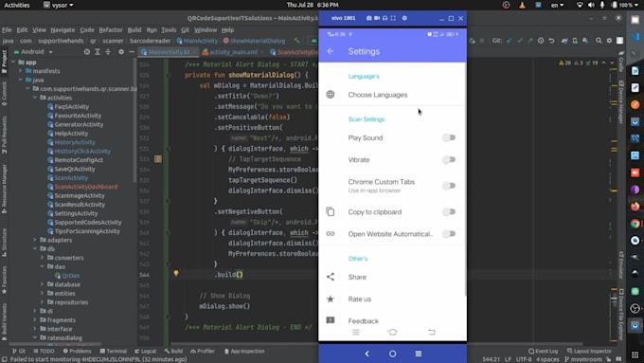Viewport: 644px width, 363px height.
Task: Tap the Share option
Action: pyautogui.click(x=393, y=277)
